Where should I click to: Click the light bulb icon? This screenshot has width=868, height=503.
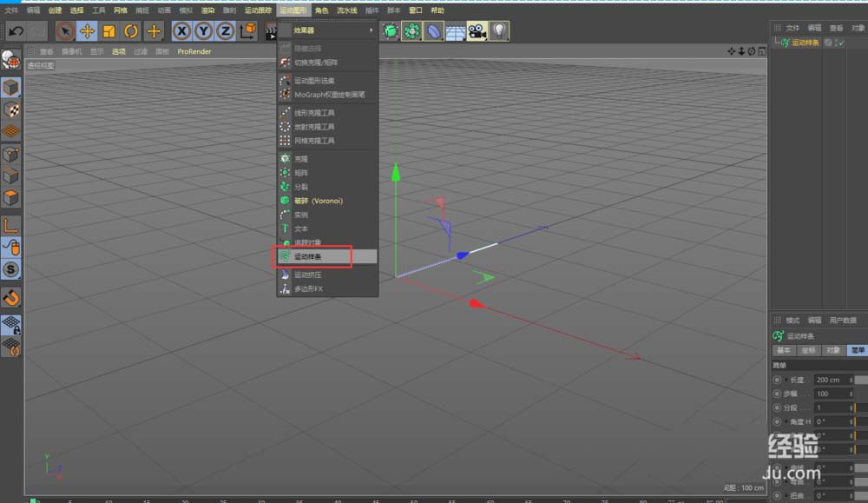tap(499, 31)
